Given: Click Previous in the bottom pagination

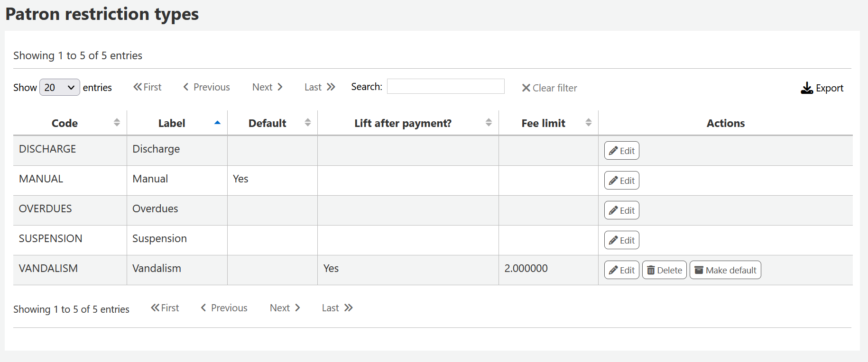Looking at the screenshot, I should pyautogui.click(x=224, y=308).
